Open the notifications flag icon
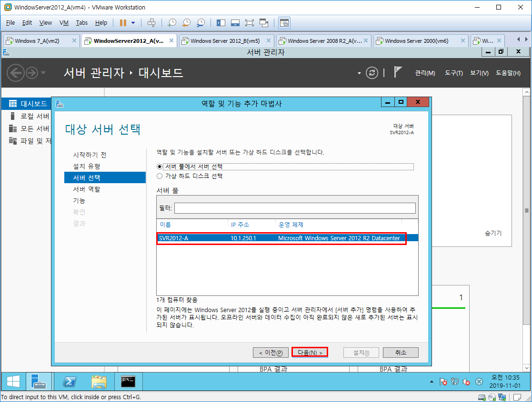This screenshot has height=402, width=532. [398, 72]
